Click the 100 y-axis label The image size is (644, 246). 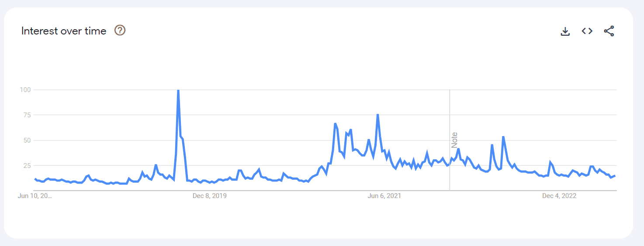(x=25, y=90)
